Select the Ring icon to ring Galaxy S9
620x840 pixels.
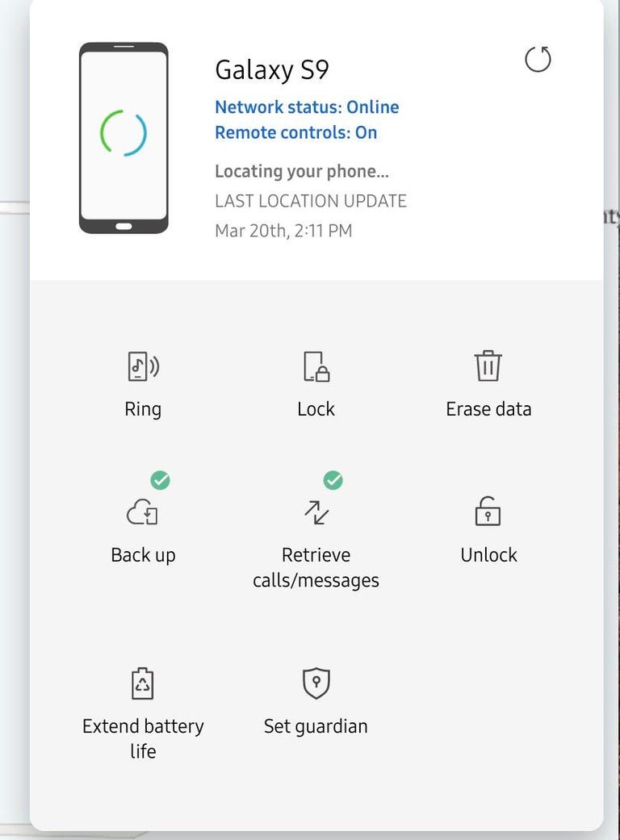click(x=143, y=366)
